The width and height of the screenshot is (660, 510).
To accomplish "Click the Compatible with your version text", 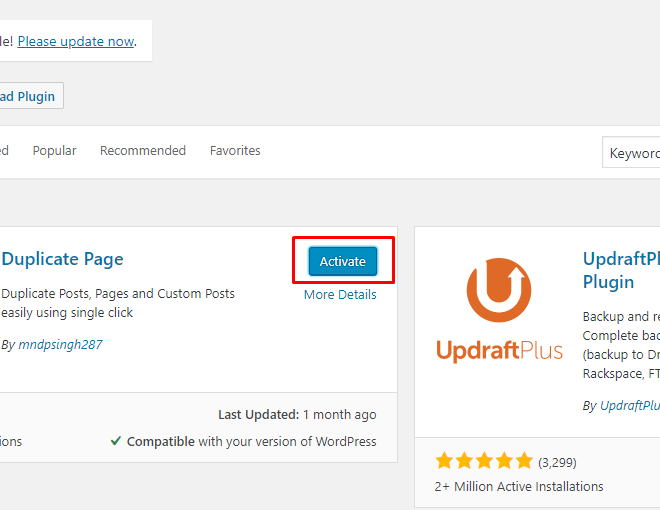I will tap(252, 441).
